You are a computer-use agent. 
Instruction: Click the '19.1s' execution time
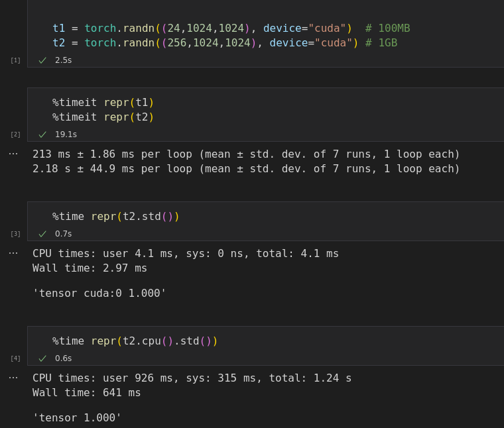tap(66, 134)
